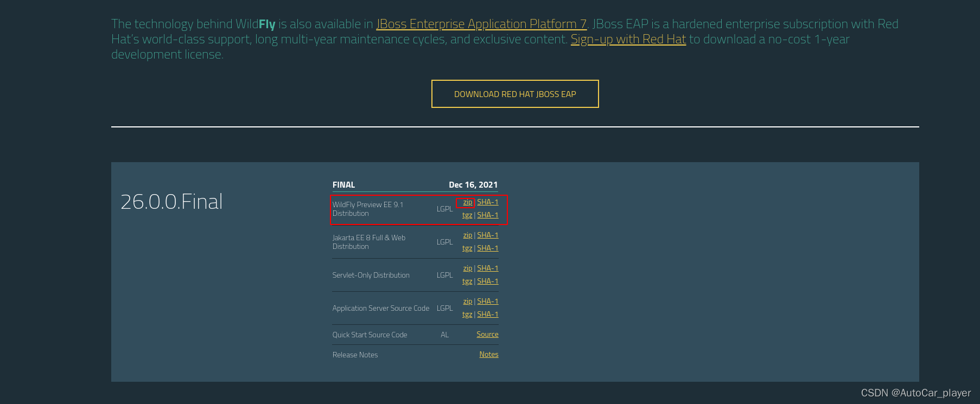Open the Release Notes link
This screenshot has height=404, width=980.
(489, 355)
